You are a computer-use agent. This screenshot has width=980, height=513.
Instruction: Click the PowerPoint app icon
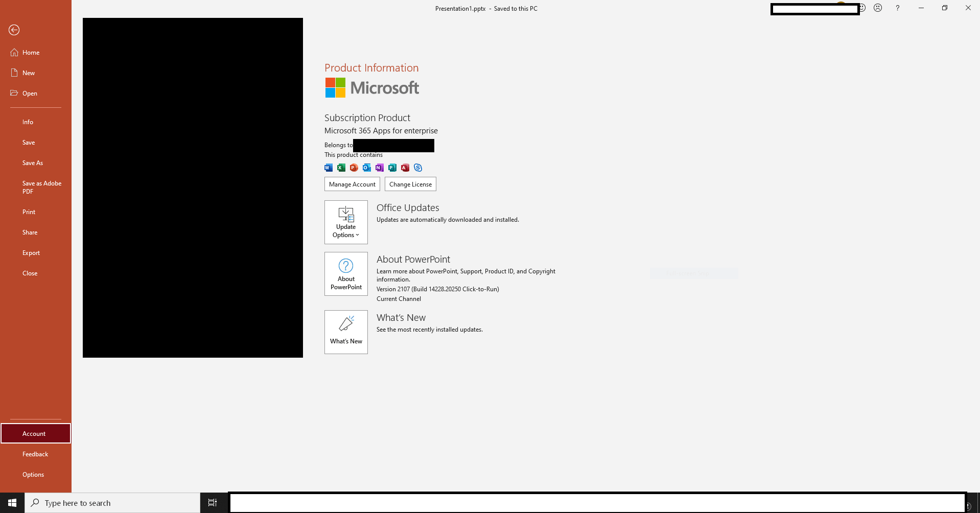[x=354, y=168]
